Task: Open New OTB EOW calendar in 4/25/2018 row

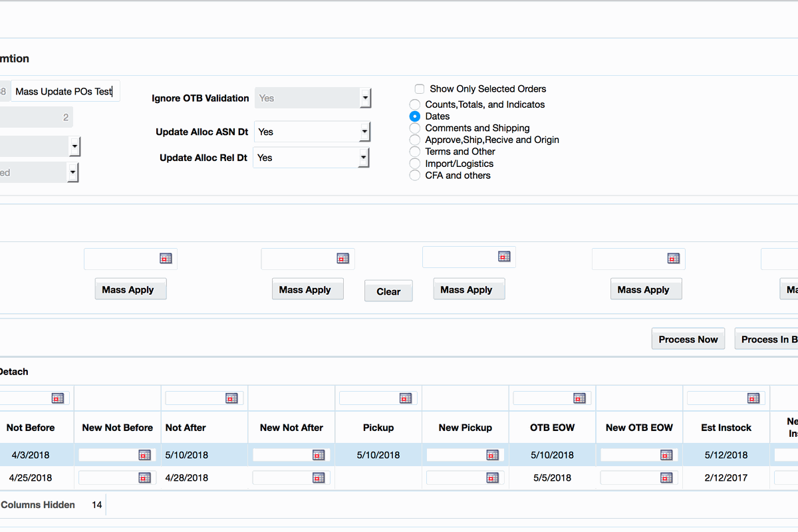Action: click(x=666, y=477)
